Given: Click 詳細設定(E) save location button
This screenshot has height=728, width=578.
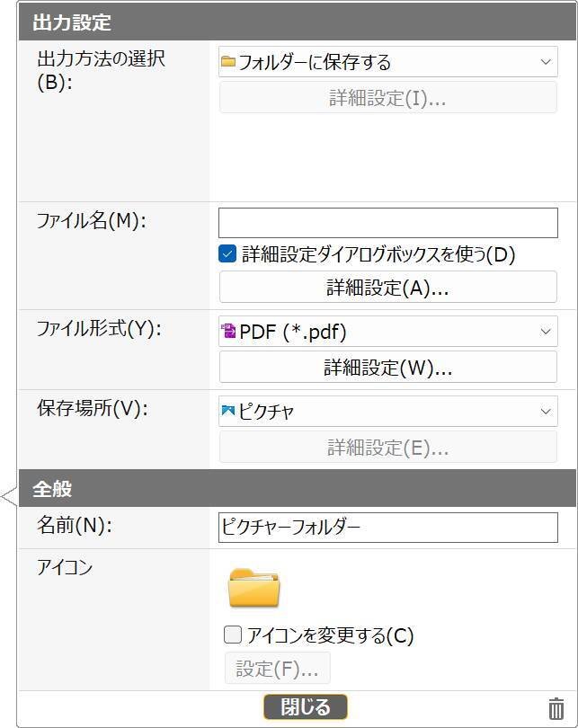Looking at the screenshot, I should pyautogui.click(x=387, y=447).
